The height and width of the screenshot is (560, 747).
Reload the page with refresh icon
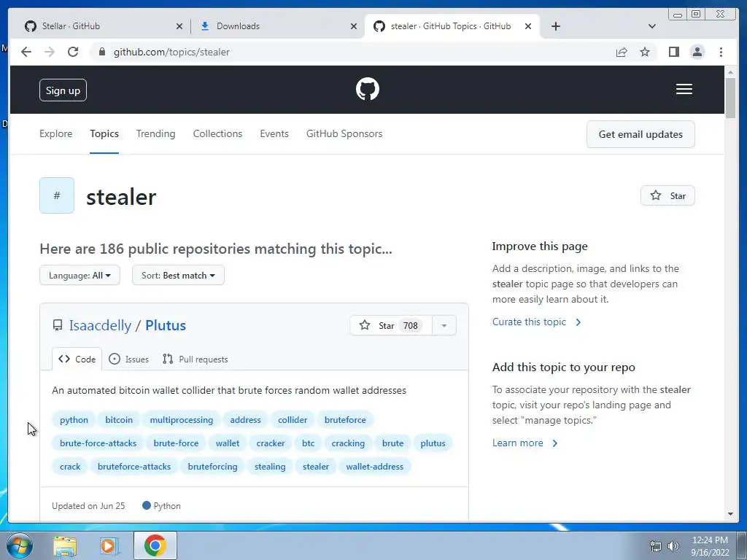[x=73, y=52]
